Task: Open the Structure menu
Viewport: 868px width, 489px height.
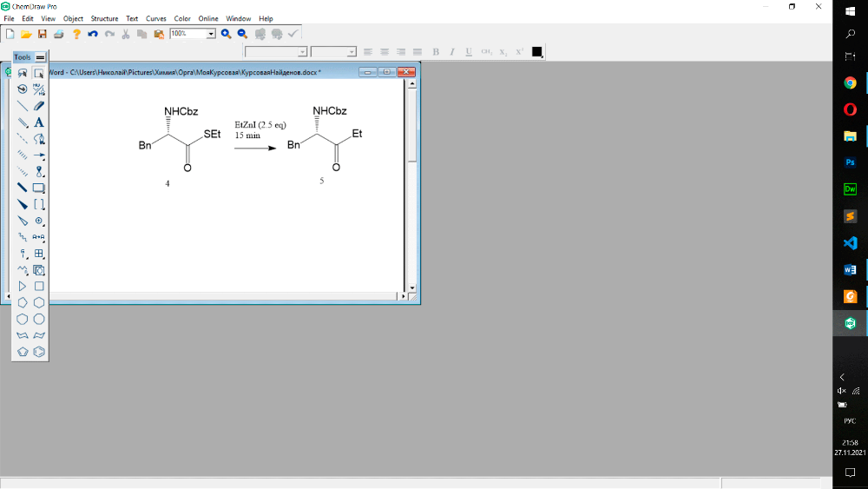Action: click(x=104, y=18)
